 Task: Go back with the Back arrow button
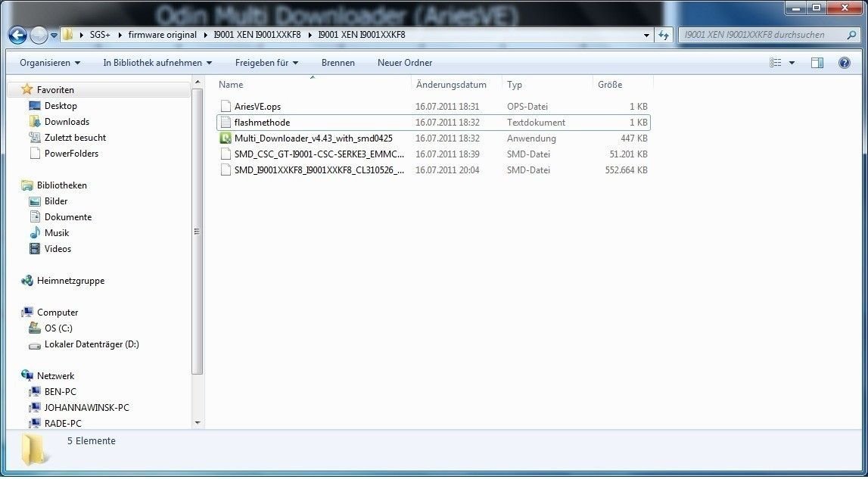[x=17, y=36]
